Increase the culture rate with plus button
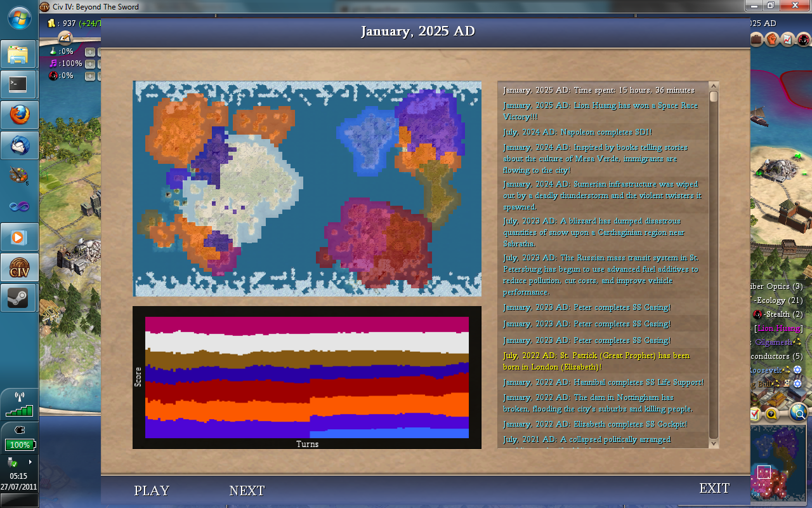This screenshot has height=508, width=812. point(90,64)
